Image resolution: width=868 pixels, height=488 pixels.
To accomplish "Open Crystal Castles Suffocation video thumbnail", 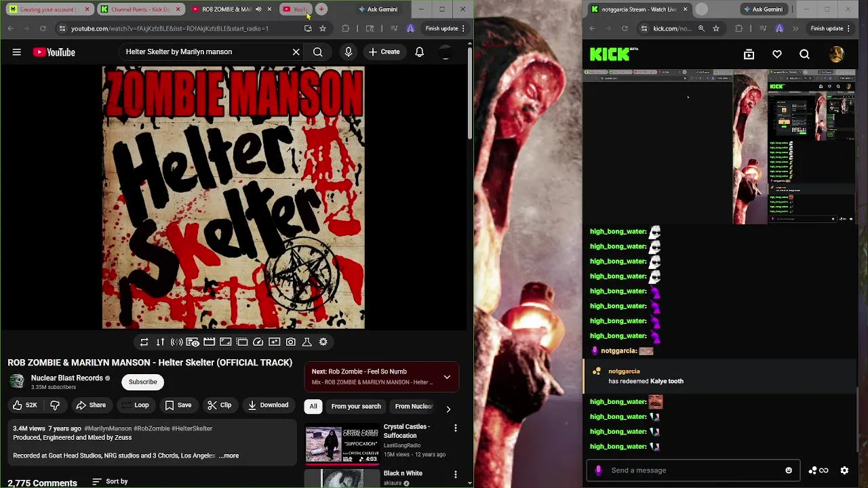I will click(342, 445).
